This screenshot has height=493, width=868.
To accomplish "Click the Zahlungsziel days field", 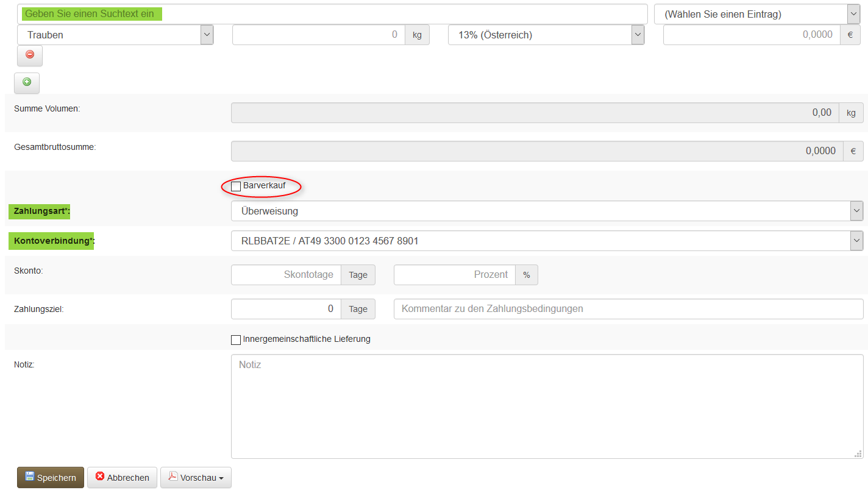I will 286,309.
